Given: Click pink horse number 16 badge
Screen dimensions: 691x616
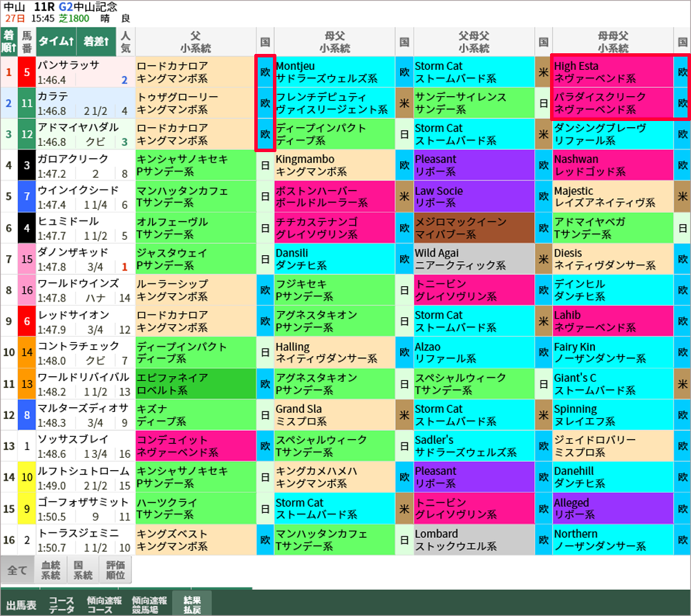Looking at the screenshot, I should (27, 290).
